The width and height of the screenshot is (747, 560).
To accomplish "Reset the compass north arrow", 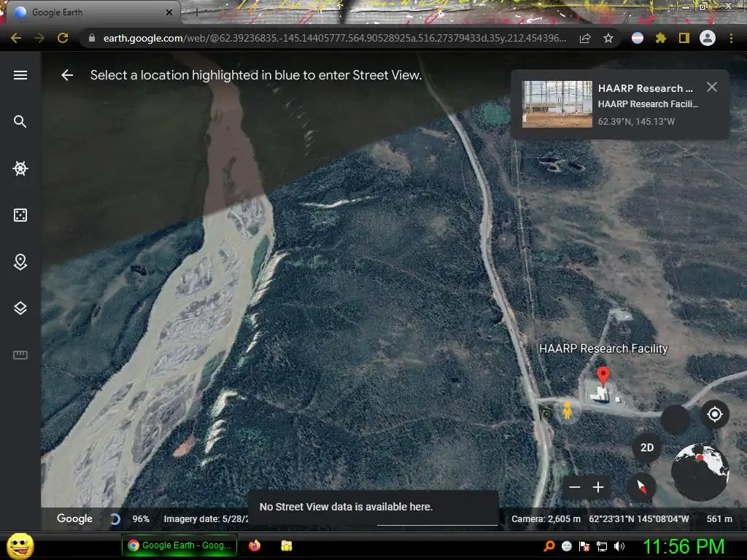I will [x=642, y=487].
